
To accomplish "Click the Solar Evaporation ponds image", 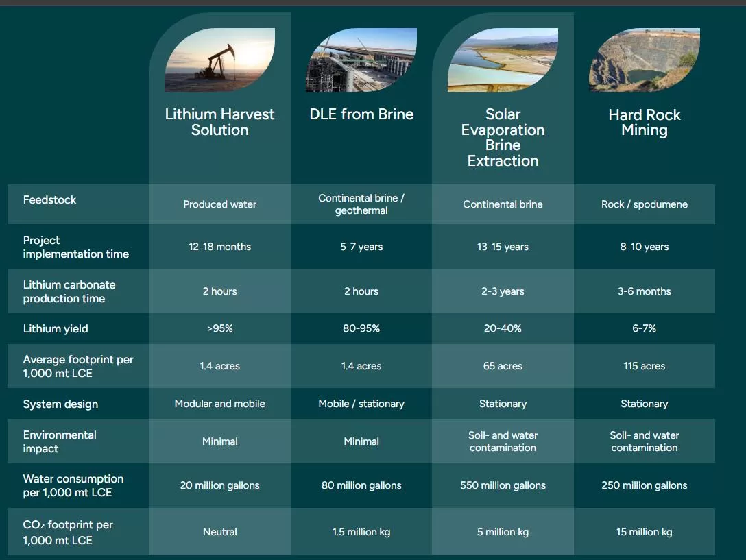I will (503, 60).
